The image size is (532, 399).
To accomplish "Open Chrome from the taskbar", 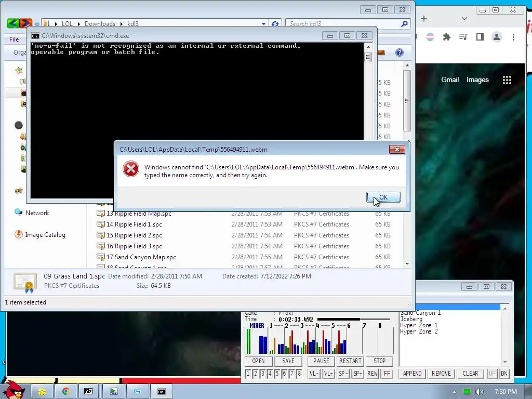I will point(66,392).
